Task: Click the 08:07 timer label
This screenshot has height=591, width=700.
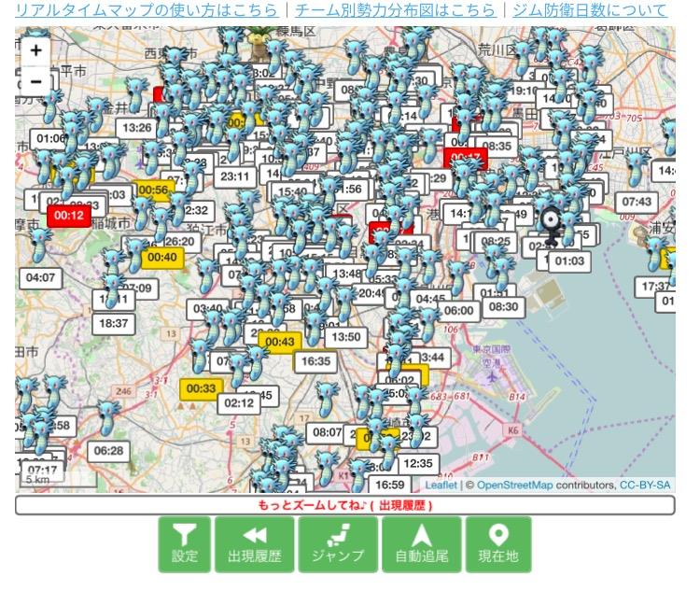Action: tap(328, 432)
